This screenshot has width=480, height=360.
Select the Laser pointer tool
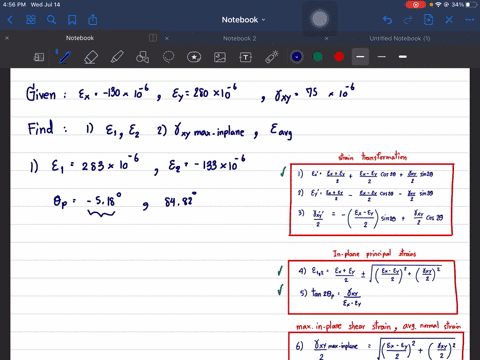point(272,57)
